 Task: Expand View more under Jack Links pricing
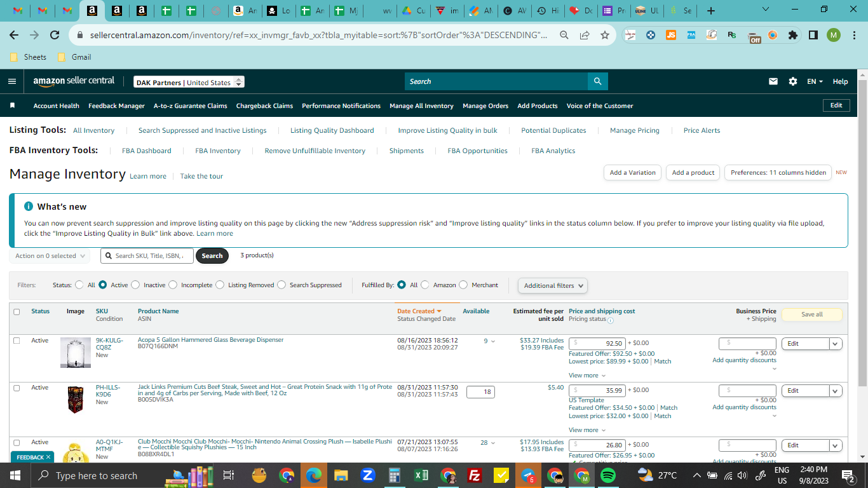[587, 430]
